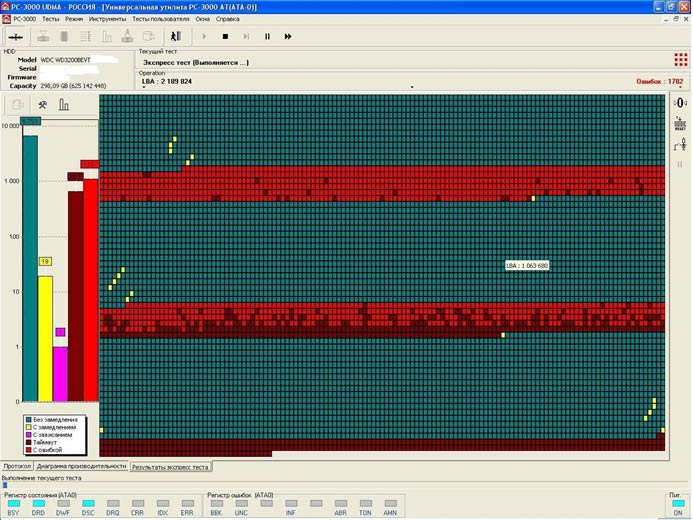Click the red dotted grid icon
Viewport: 693px width, 520px height.
681,60
